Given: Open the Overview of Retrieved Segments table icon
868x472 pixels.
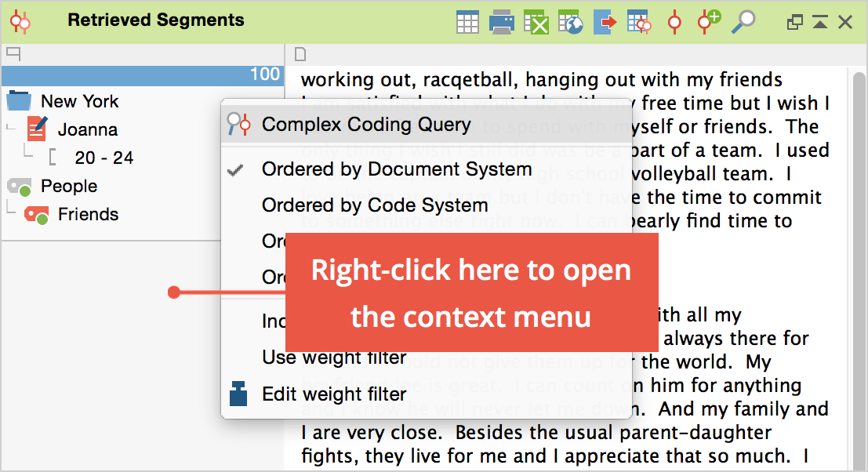Looking at the screenshot, I should 468,23.
